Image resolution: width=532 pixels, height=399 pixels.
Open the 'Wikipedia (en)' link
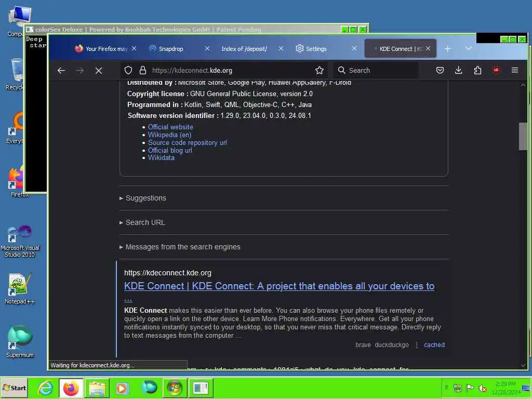click(x=170, y=135)
